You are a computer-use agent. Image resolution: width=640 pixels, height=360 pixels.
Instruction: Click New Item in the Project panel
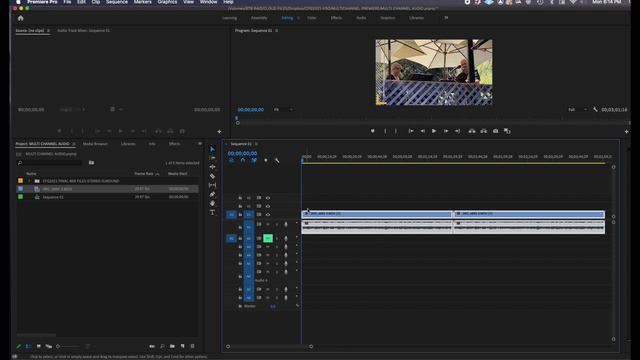pyautogui.click(x=182, y=346)
